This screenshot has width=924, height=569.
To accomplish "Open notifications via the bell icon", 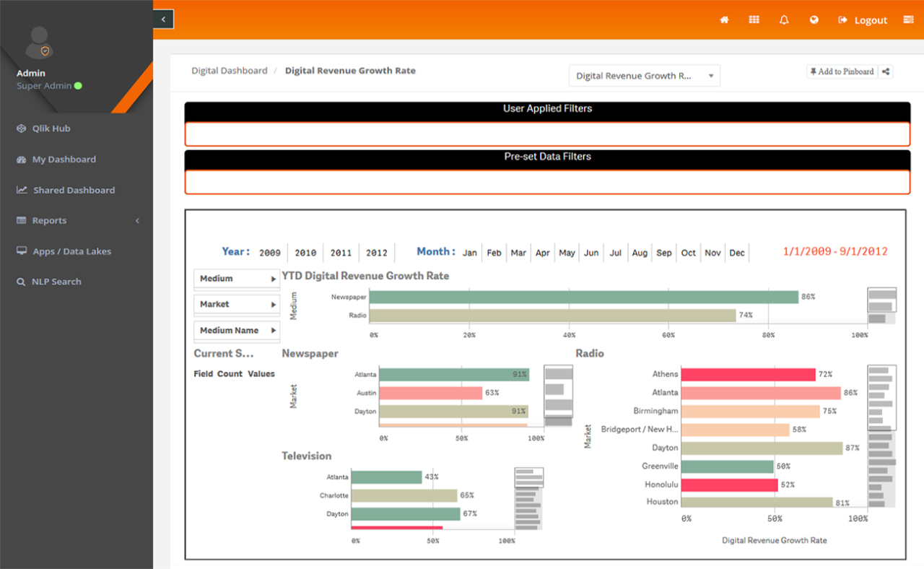I will click(x=783, y=19).
